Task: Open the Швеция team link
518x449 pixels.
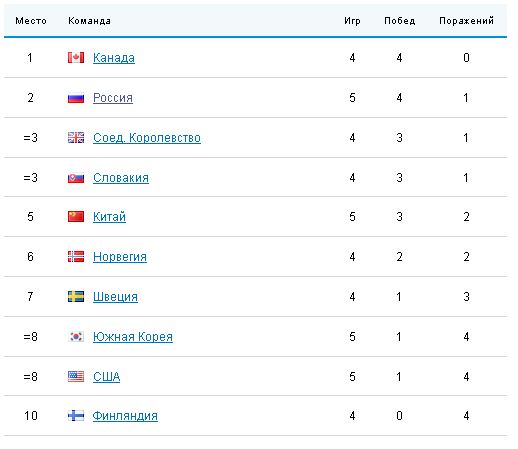Action: pyautogui.click(x=115, y=297)
